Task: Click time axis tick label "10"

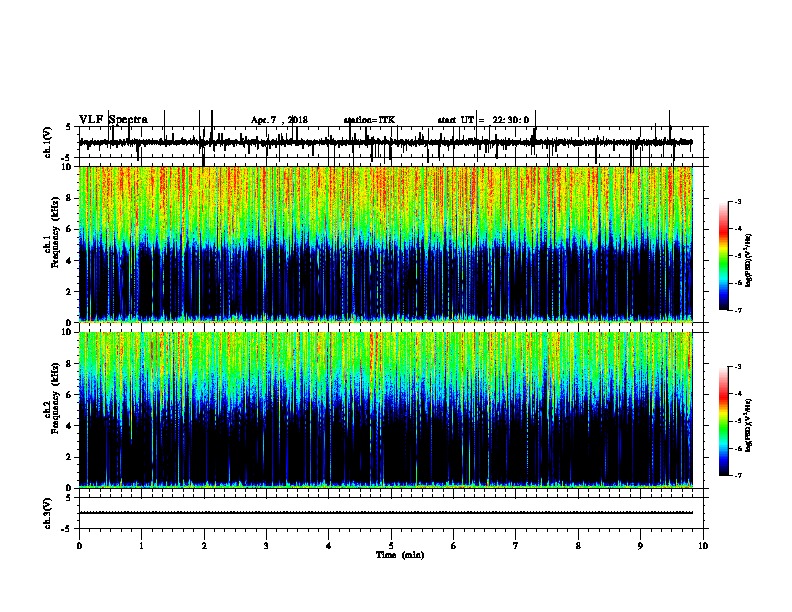Action: coord(703,546)
